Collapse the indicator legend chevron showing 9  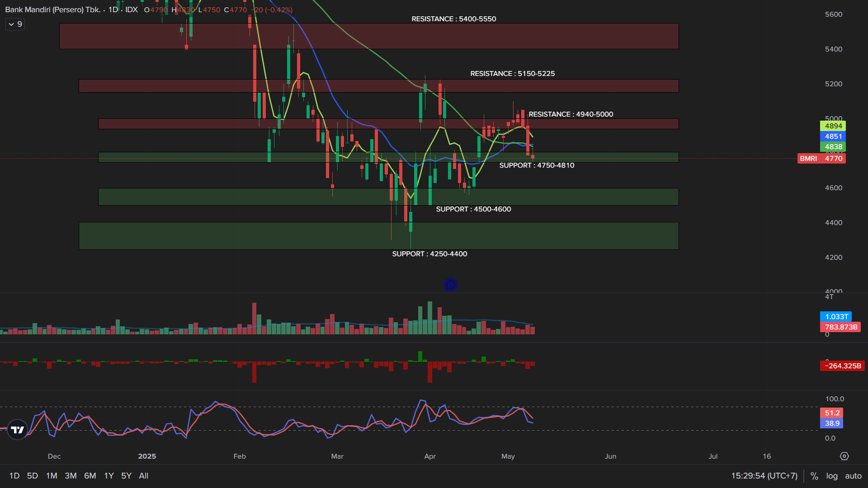pos(15,24)
